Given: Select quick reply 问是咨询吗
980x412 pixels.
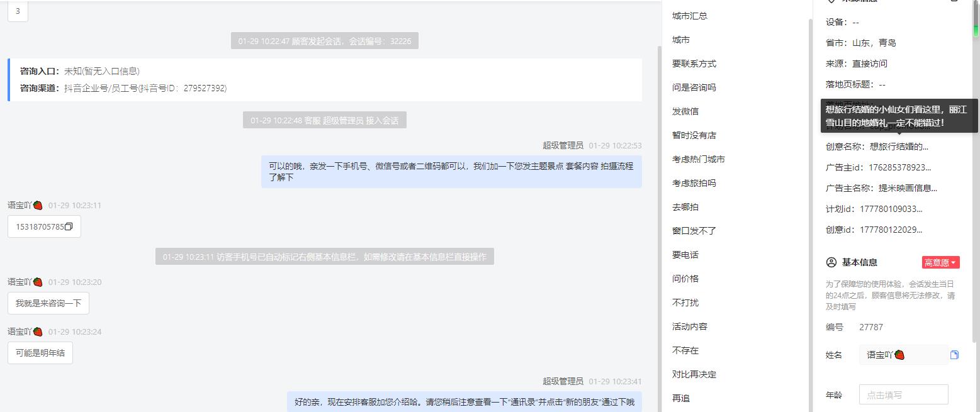Looking at the screenshot, I should click(x=694, y=87).
